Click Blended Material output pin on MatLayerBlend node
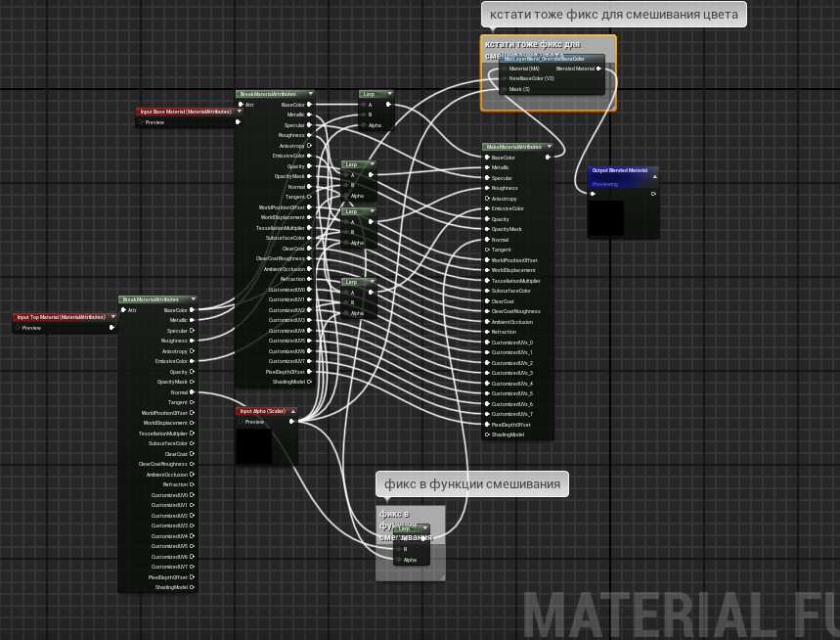Image resolution: width=840 pixels, height=640 pixels. (x=599, y=69)
